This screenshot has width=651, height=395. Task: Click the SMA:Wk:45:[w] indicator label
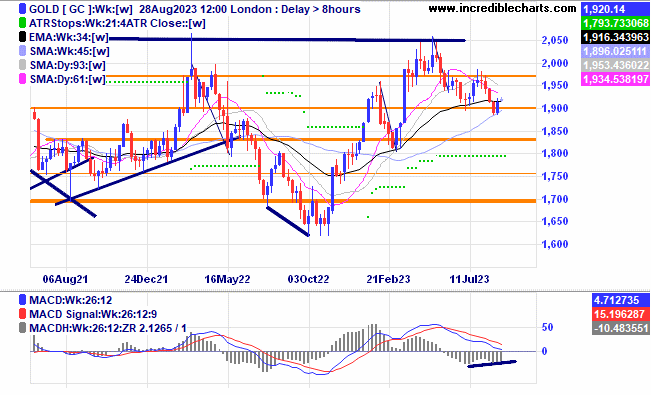click(69, 52)
